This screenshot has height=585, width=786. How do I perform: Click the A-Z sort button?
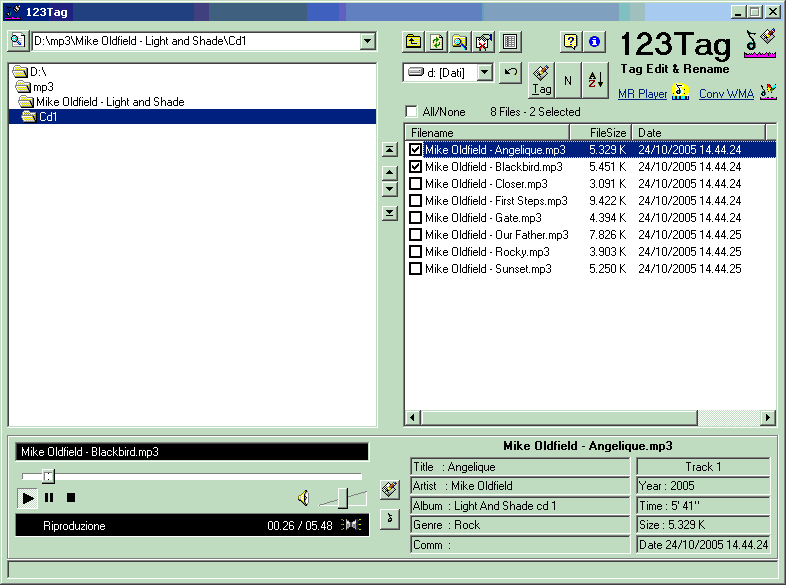[595, 80]
